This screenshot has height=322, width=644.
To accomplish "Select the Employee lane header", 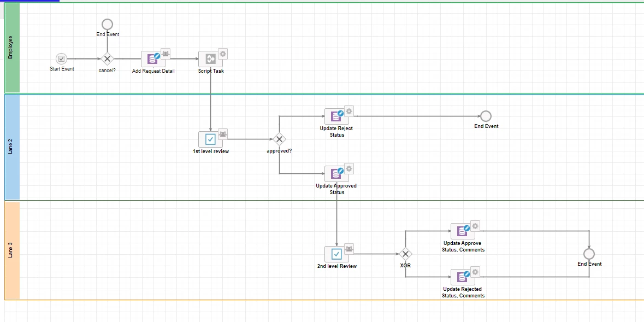I will click(x=12, y=48).
